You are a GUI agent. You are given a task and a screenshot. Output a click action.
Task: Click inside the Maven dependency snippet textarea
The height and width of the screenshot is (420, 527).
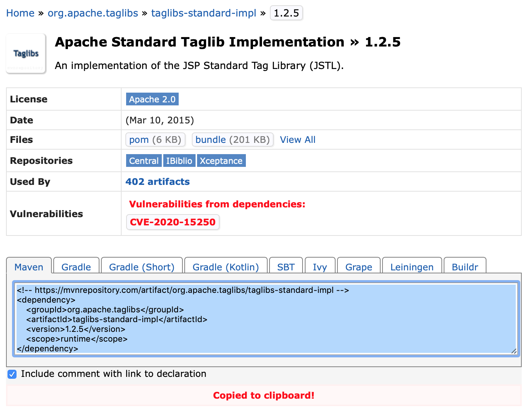click(266, 319)
